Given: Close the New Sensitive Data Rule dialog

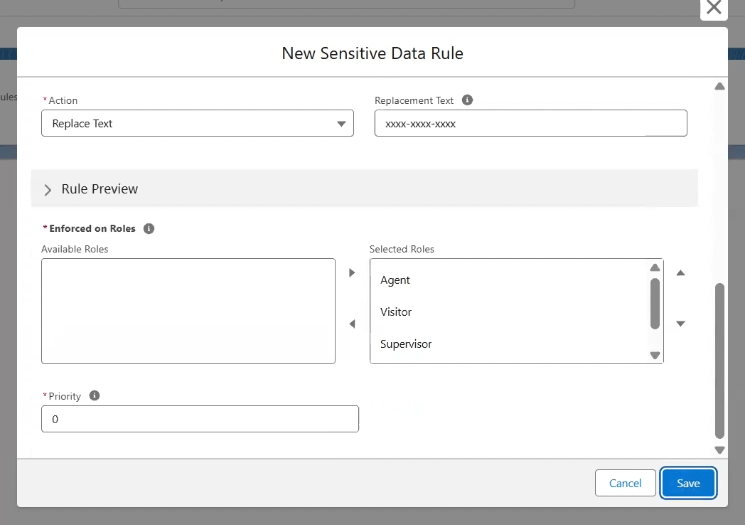Looking at the screenshot, I should (713, 8).
